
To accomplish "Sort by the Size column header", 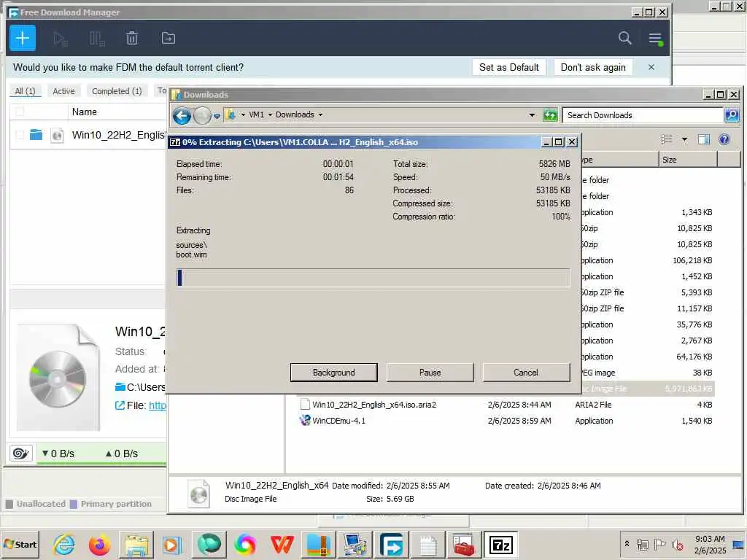I will (x=687, y=160).
